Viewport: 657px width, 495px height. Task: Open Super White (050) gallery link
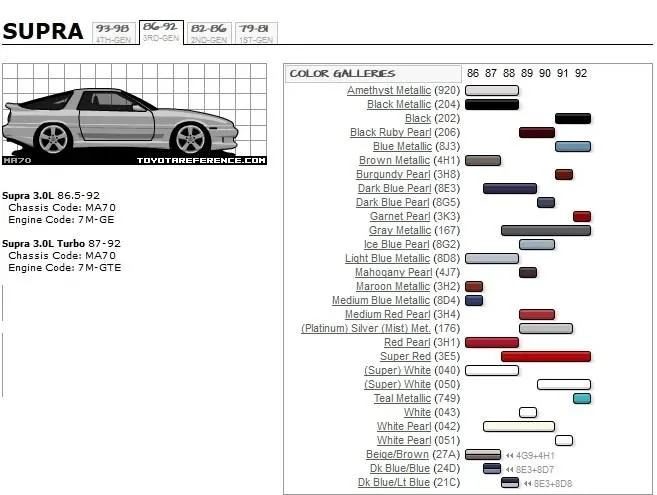[397, 385]
